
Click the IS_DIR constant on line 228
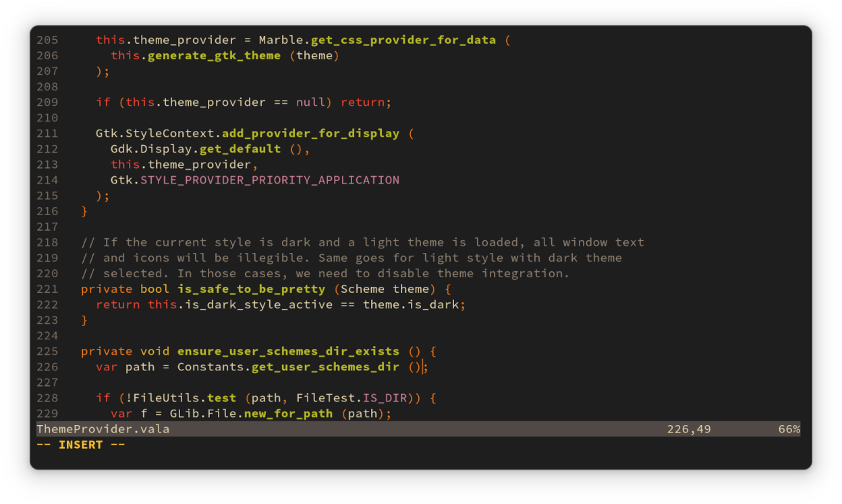pyautogui.click(x=385, y=397)
